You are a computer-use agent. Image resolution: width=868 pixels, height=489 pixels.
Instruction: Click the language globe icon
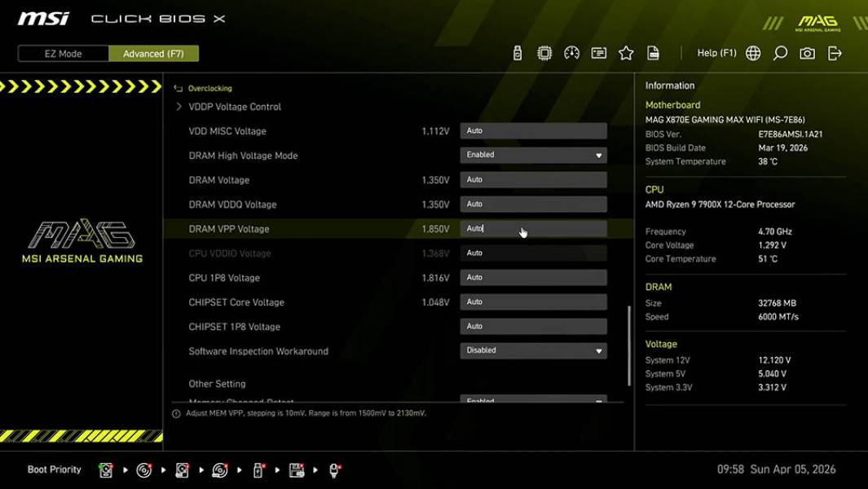(x=752, y=53)
